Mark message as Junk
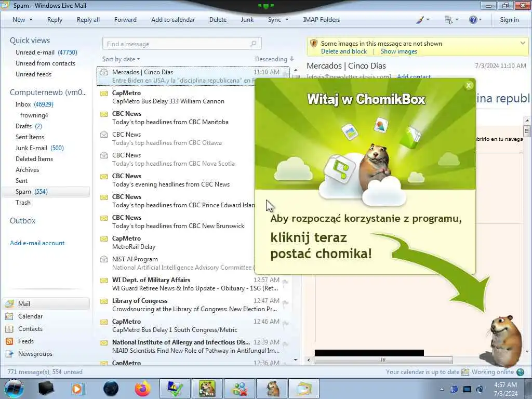 tap(247, 20)
